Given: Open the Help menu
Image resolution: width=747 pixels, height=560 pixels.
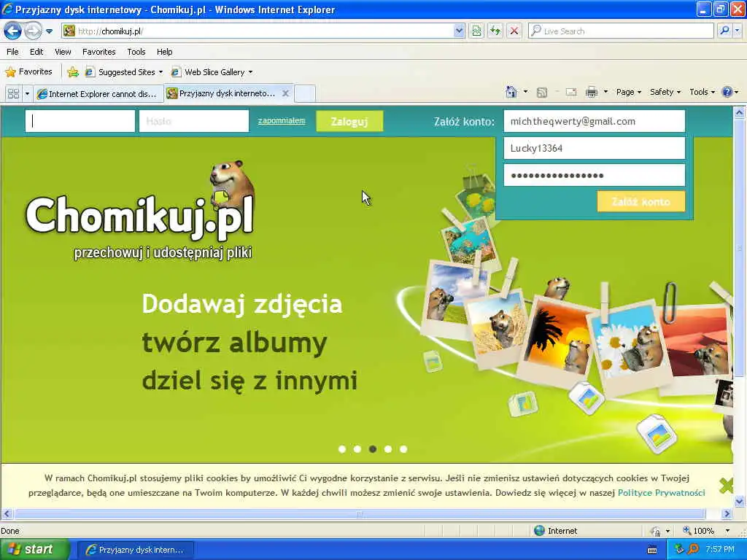Looking at the screenshot, I should point(164,52).
